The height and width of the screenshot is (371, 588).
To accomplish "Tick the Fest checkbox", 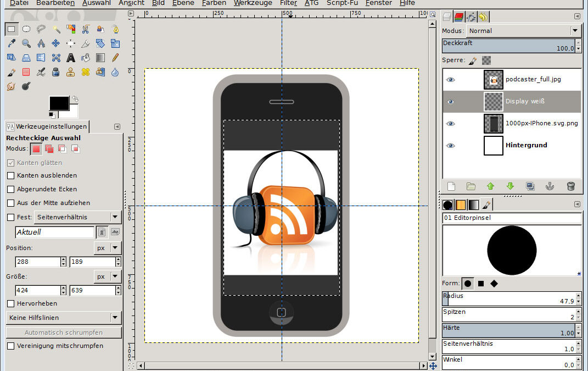I will pyautogui.click(x=11, y=217).
